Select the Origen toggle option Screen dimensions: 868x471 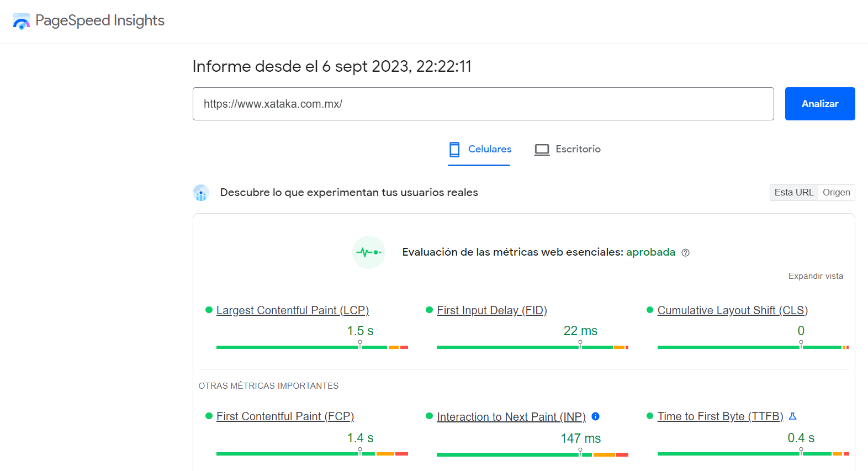[x=837, y=192]
